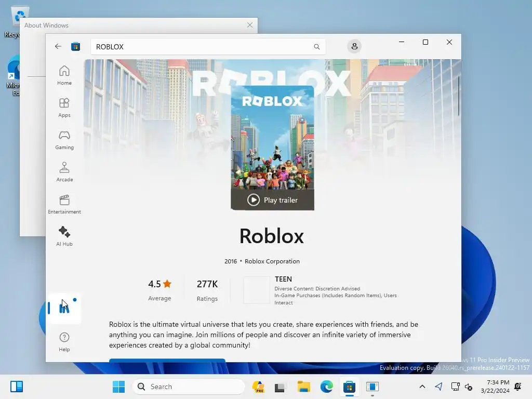The width and height of the screenshot is (532, 399).
Task: Click Microsoft Store taskbar icon
Action: tap(349, 387)
